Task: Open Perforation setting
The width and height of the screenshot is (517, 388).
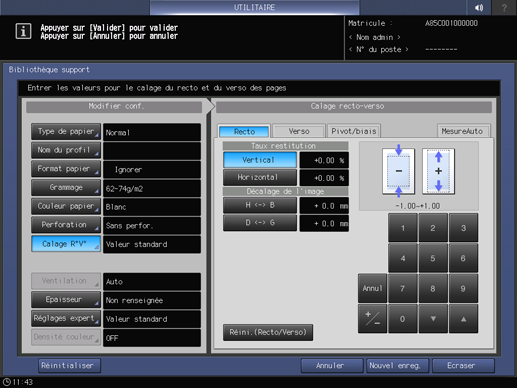Action: click(x=66, y=225)
